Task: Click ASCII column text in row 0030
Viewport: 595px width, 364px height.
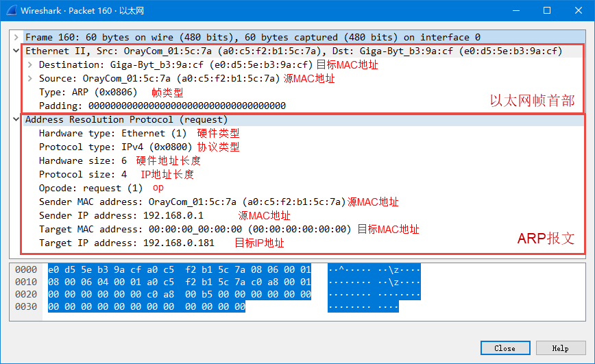Action: coord(363,306)
